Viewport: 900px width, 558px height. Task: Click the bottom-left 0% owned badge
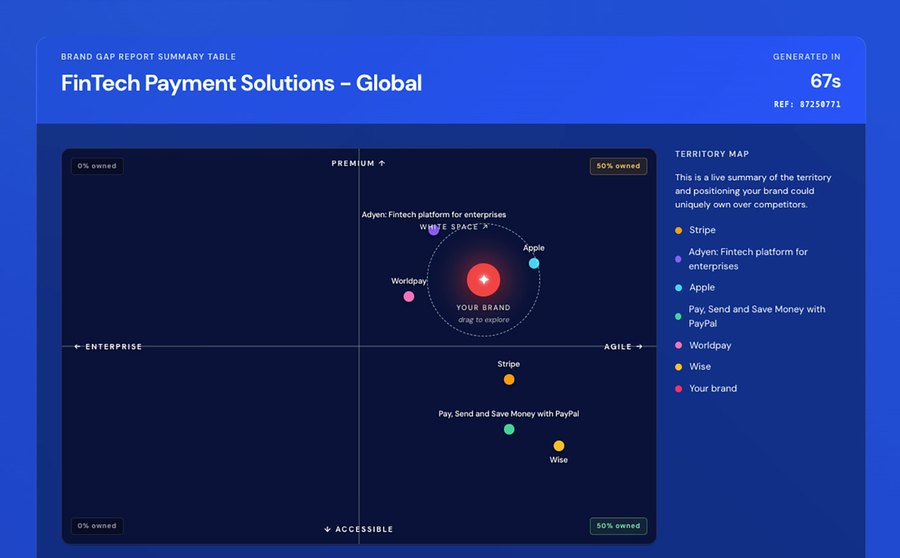(97, 526)
